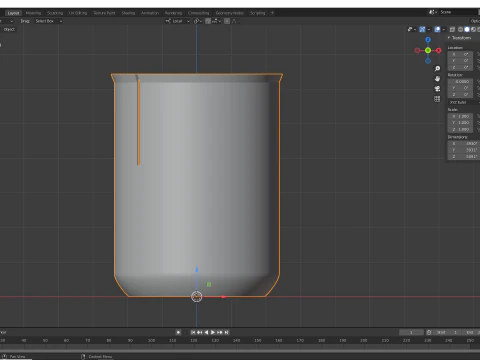Jump to the timeline end frame

tap(226, 332)
